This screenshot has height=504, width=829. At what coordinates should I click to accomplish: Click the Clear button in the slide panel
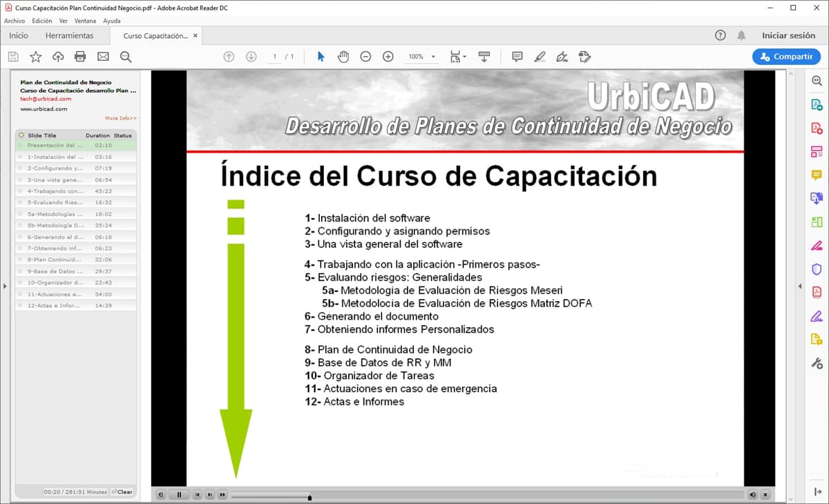[122, 492]
